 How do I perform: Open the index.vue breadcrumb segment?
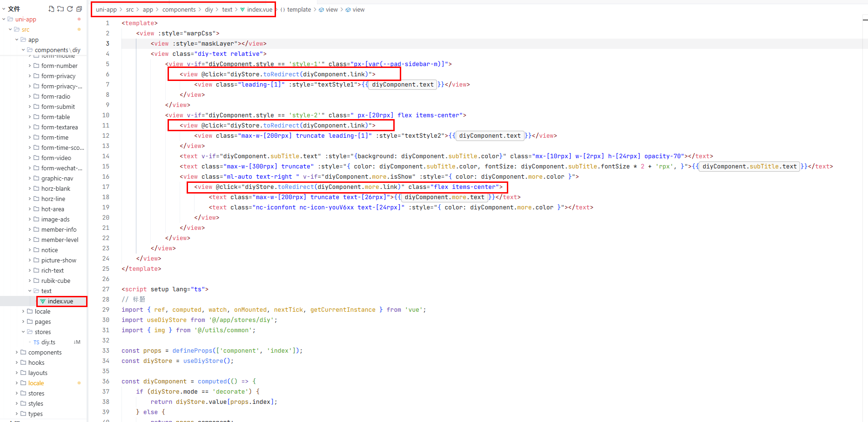pyautogui.click(x=259, y=10)
